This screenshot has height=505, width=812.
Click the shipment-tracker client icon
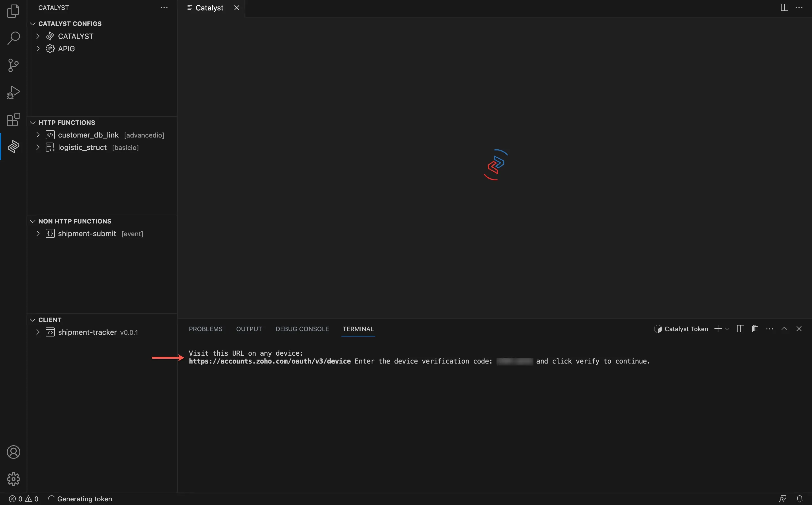50,332
